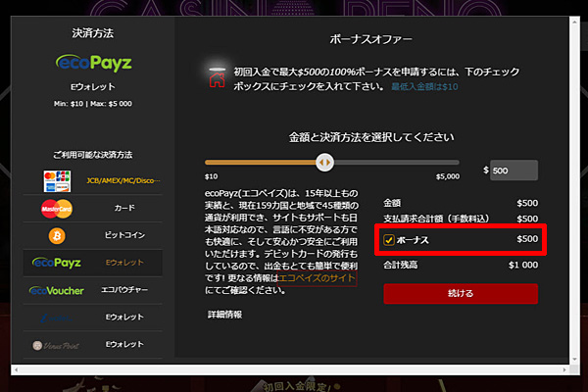Click the 金額 amount label
The width and height of the screenshot is (588, 392).
coord(392,203)
